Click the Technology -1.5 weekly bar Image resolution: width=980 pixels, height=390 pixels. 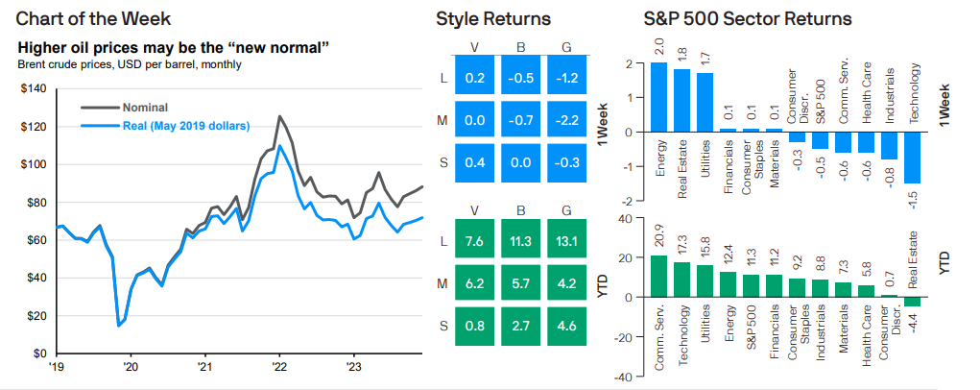(914, 157)
